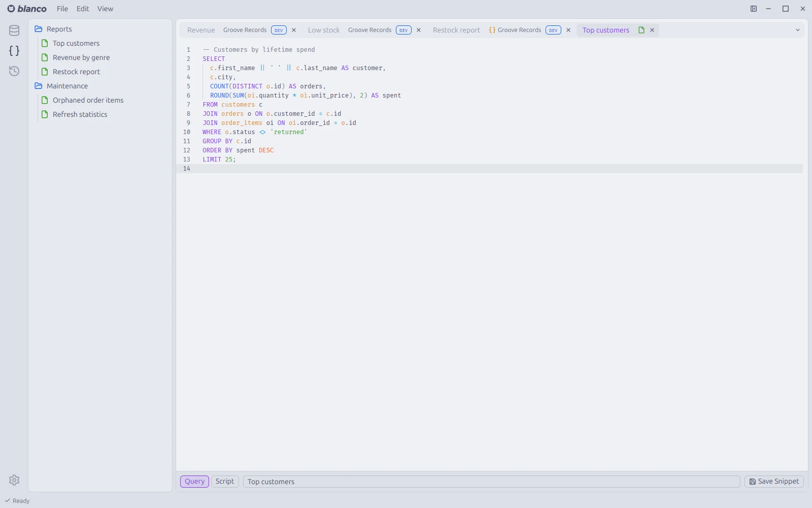The height and width of the screenshot is (508, 812).
Task: Open the Refresh statistics snippet
Action: pyautogui.click(x=80, y=114)
